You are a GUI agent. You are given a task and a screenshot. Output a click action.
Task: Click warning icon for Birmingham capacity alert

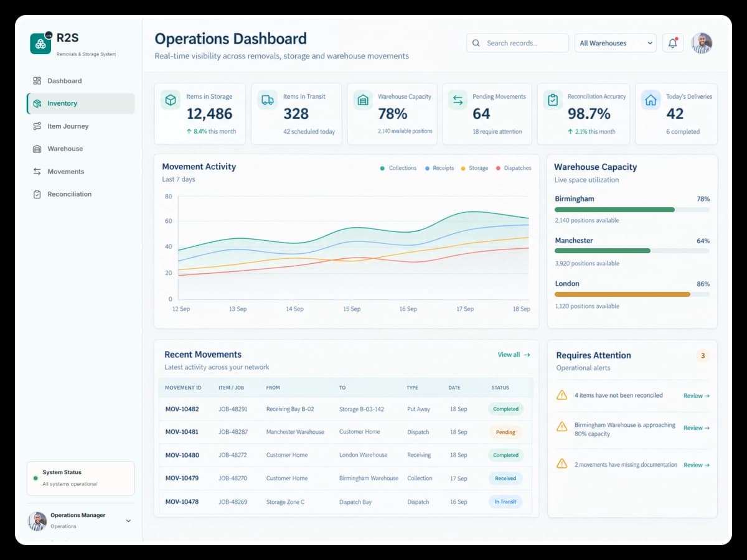click(562, 426)
